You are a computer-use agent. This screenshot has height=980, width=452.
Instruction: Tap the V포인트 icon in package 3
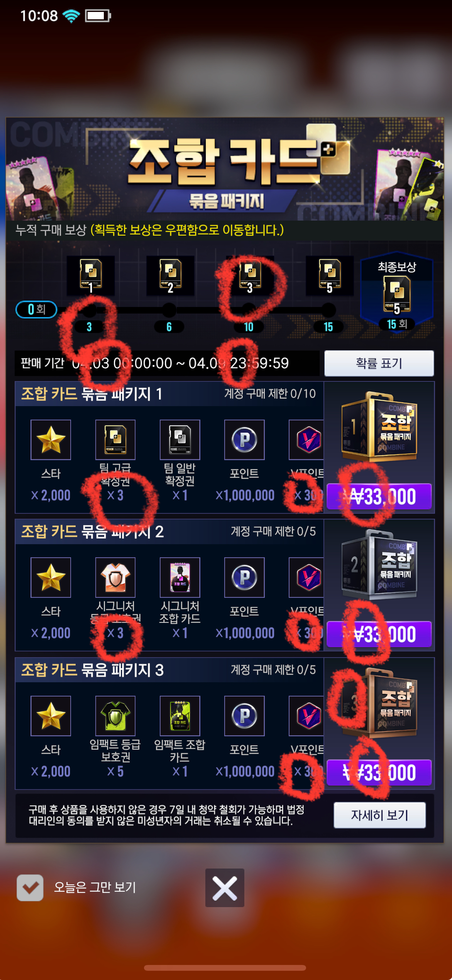click(x=306, y=716)
